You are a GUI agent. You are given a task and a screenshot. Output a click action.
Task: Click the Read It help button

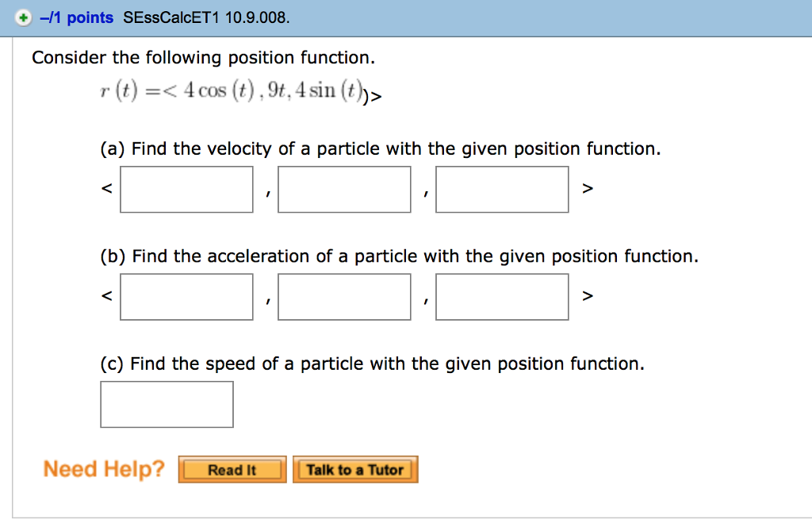232,469
